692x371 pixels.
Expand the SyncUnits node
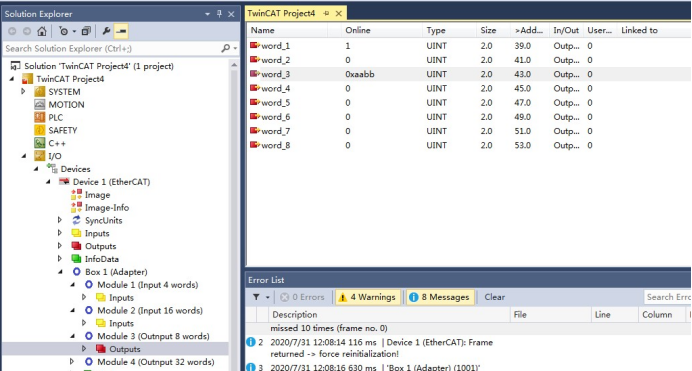[60, 220]
